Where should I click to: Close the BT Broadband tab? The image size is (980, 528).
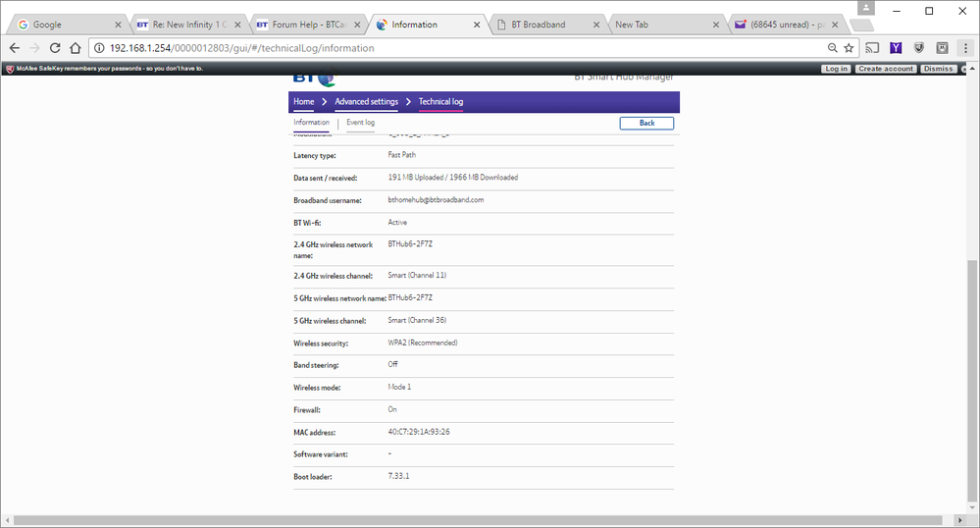pos(596,25)
